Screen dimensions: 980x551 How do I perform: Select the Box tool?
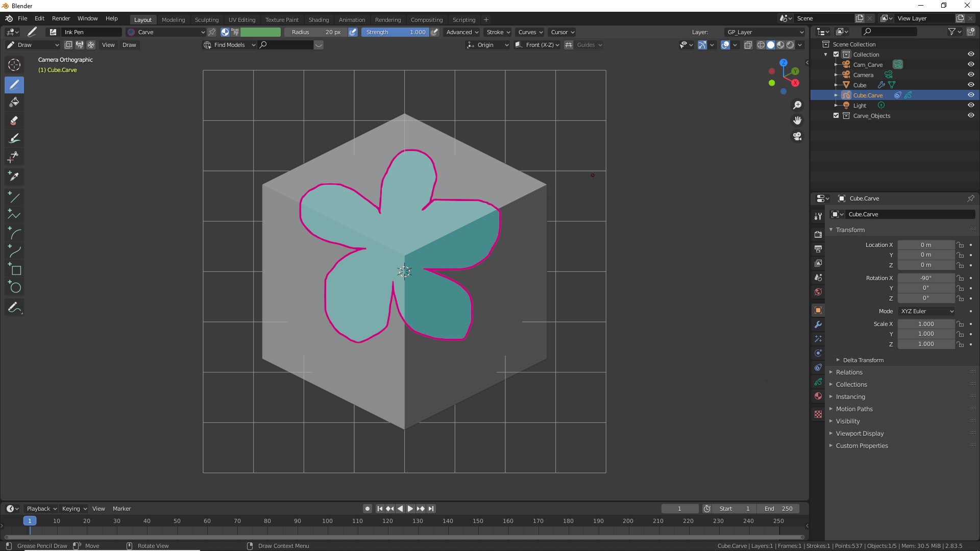click(14, 269)
